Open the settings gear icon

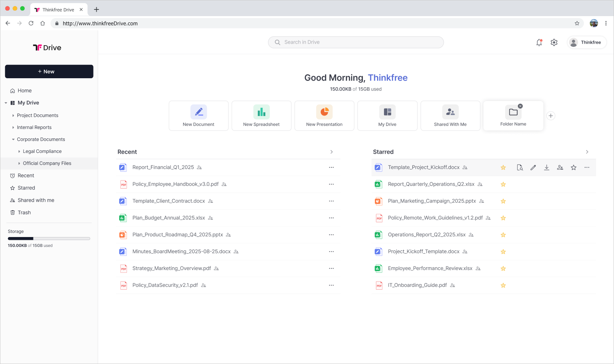[x=554, y=42]
